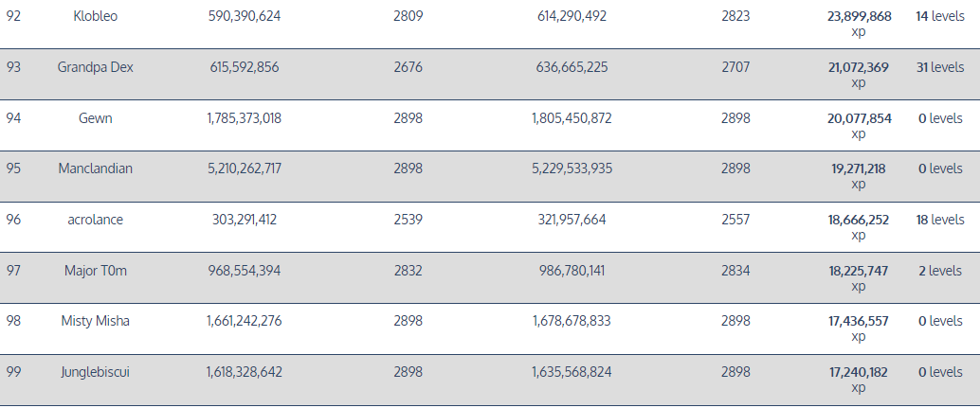
Task: Select the 2539 starting level cell
Action: (408, 220)
